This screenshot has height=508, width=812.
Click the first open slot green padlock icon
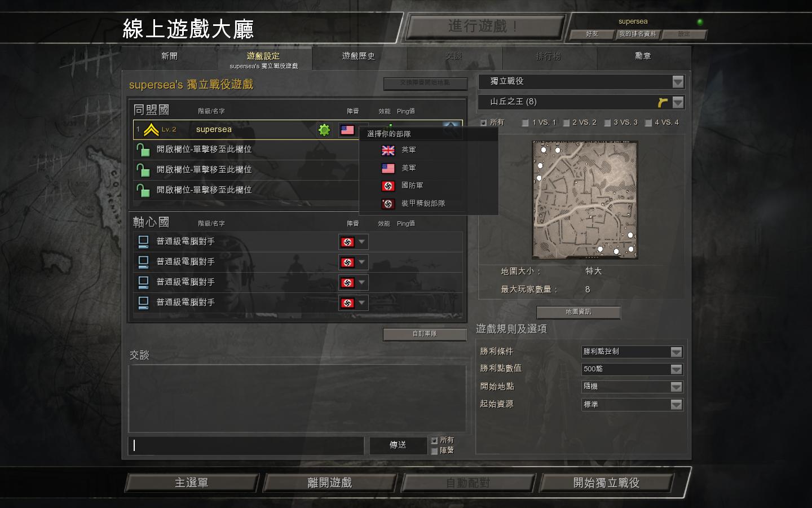point(143,150)
